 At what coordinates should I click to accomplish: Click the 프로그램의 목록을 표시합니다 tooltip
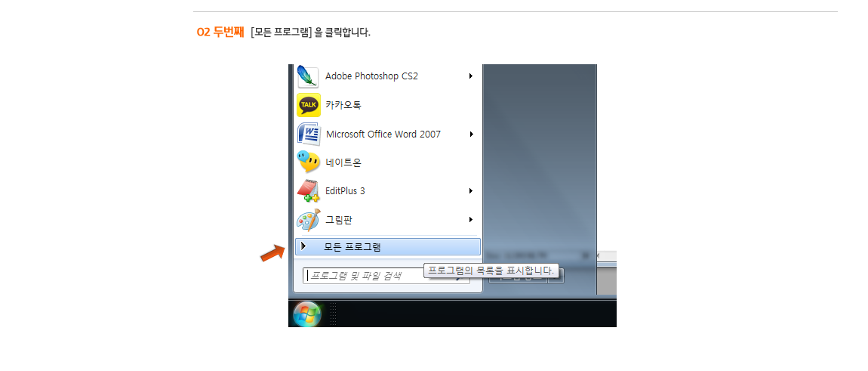(491, 271)
